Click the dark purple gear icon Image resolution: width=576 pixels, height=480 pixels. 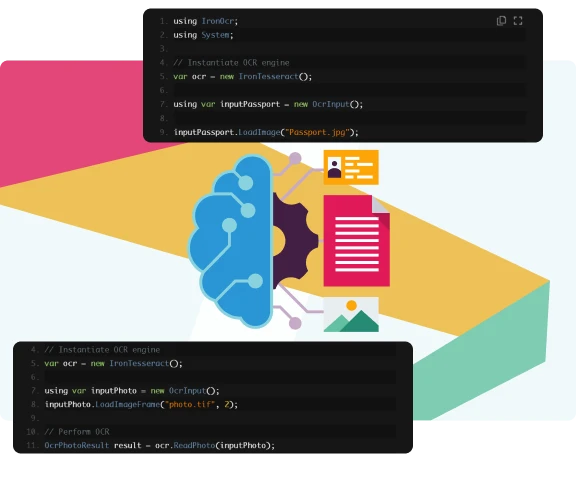click(x=294, y=241)
